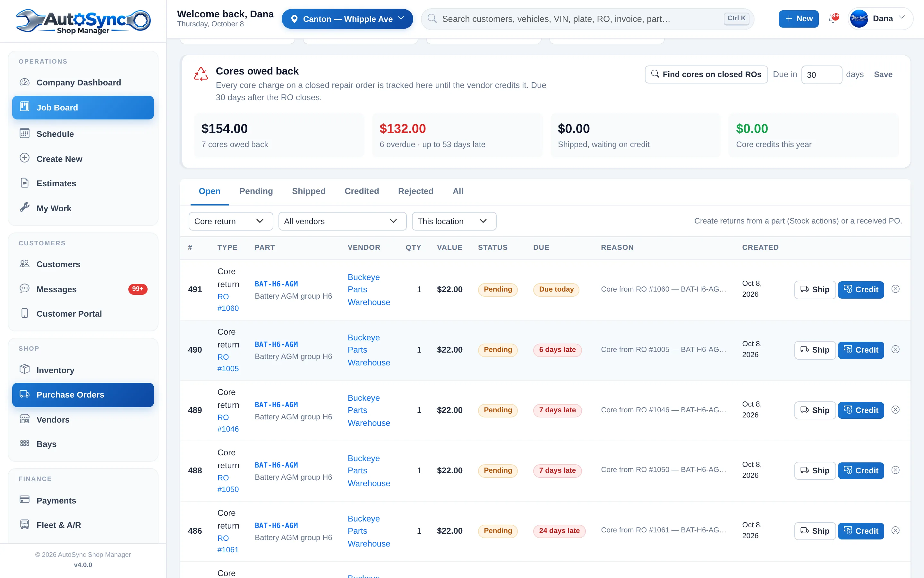Ship core return 490
The image size is (924, 578).
815,350
